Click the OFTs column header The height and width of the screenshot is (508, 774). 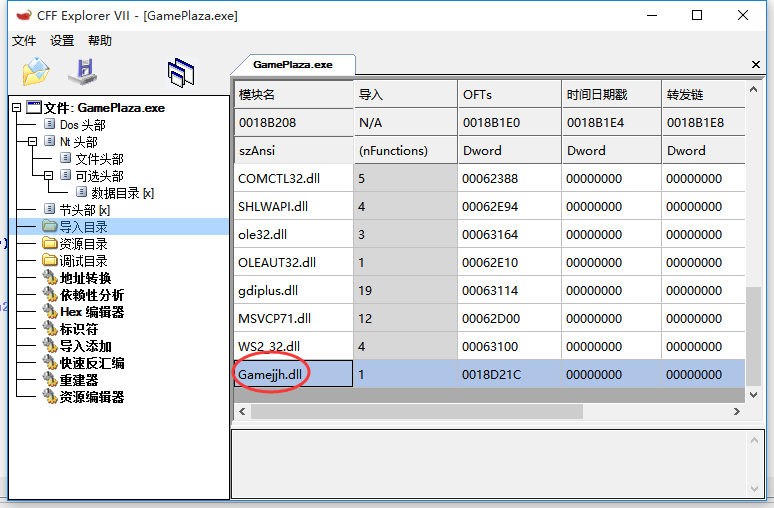tap(509, 94)
